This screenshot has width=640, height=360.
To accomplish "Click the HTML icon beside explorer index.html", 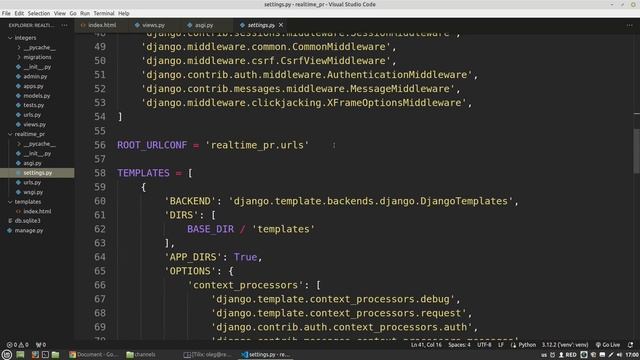I will coord(18,211).
